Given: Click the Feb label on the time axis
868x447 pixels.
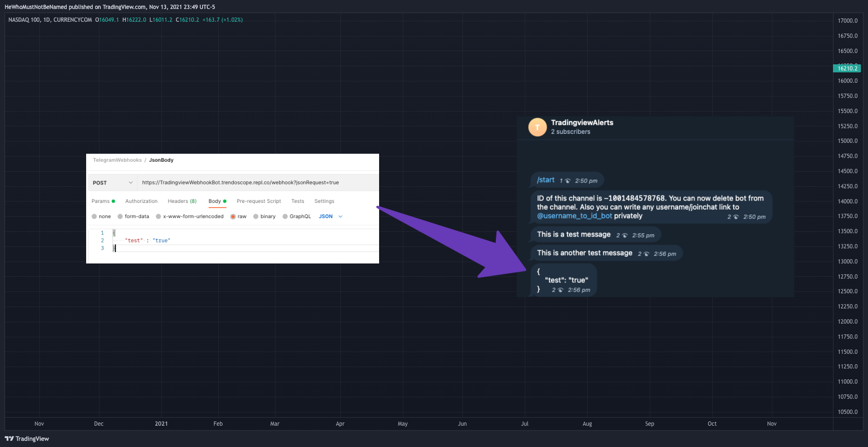Looking at the screenshot, I should pos(218,424).
